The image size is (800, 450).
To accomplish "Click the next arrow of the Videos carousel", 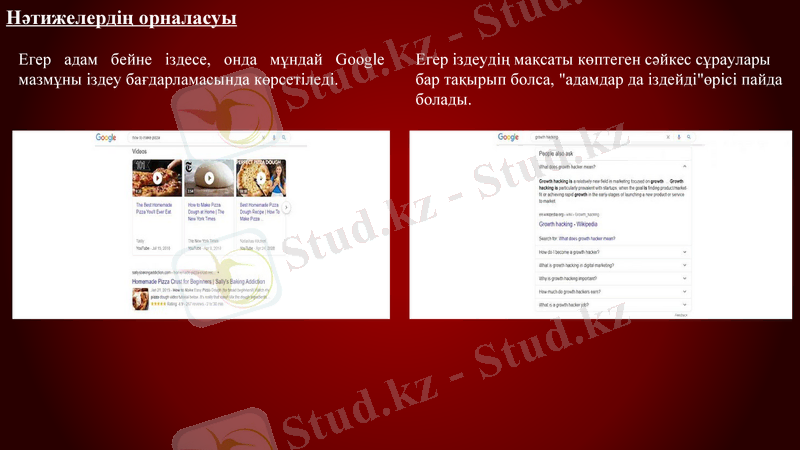I will pyautogui.click(x=287, y=207).
